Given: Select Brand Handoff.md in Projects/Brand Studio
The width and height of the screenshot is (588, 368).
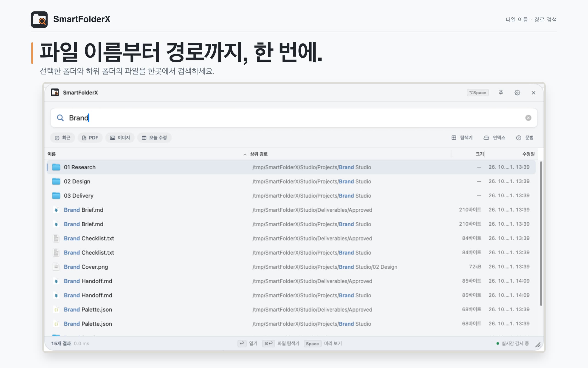Looking at the screenshot, I should coord(291,295).
